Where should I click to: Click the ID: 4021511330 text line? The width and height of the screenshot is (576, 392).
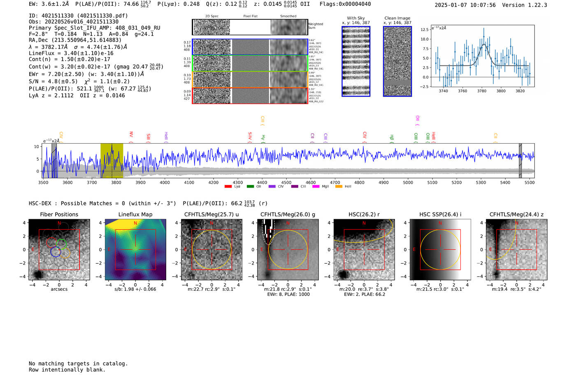click(x=78, y=16)
